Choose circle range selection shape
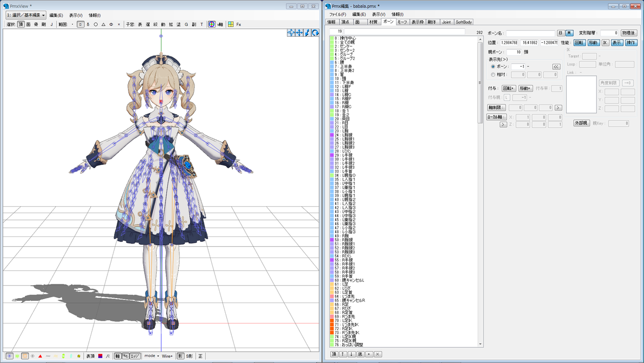This screenshot has height=363, width=644. coord(96,25)
